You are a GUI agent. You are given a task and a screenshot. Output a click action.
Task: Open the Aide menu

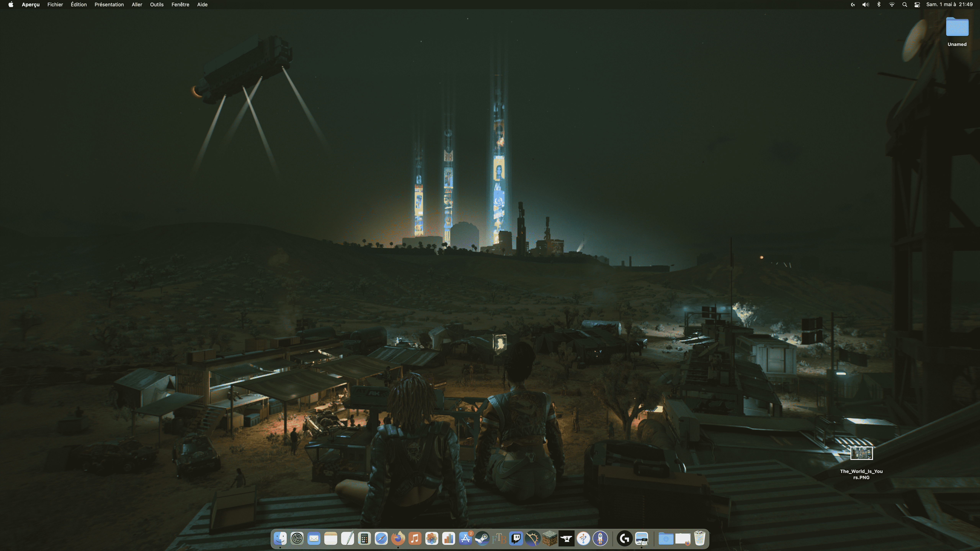pyautogui.click(x=202, y=5)
